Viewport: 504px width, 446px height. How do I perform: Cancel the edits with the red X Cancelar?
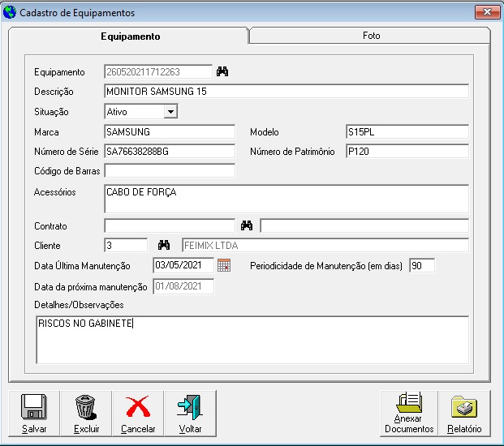pyautogui.click(x=138, y=414)
